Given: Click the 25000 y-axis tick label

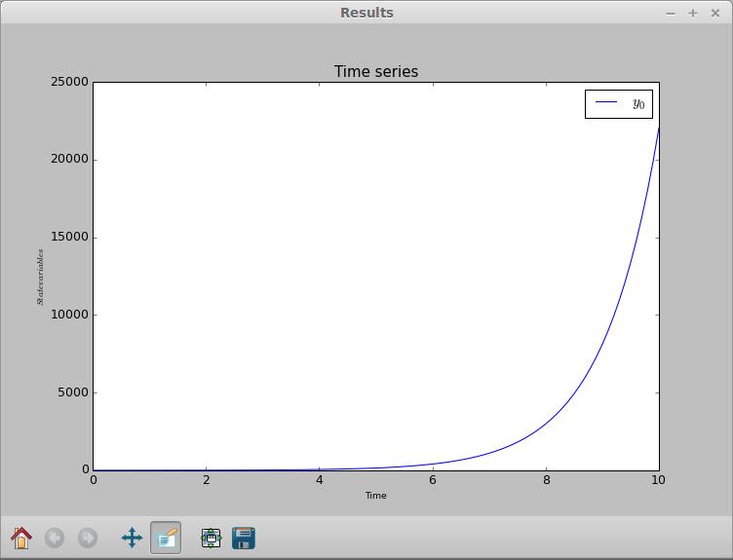Looking at the screenshot, I should tap(69, 82).
